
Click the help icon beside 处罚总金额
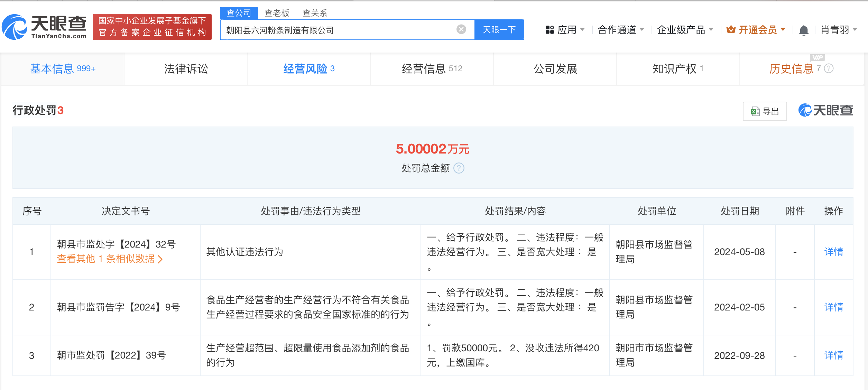459,168
